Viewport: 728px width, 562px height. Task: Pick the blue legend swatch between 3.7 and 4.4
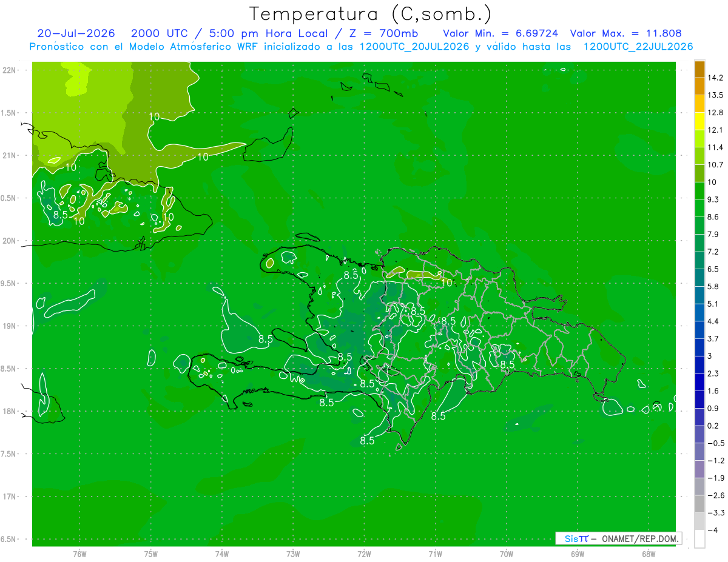[x=699, y=330]
